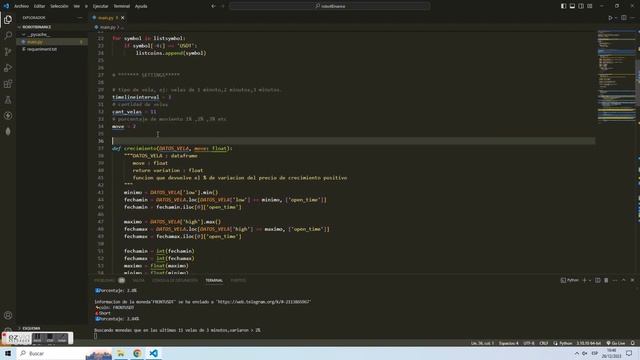Open notifications bell in status bar
This screenshot has height=360, width=640.
633,343
